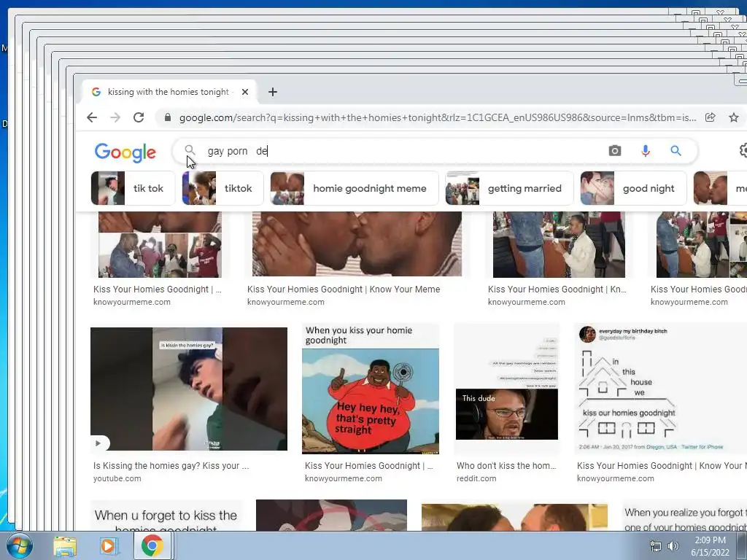Viewport: 747px width, 560px height.
Task: Select the 'tik tok' filter chip
Action: [x=133, y=189]
